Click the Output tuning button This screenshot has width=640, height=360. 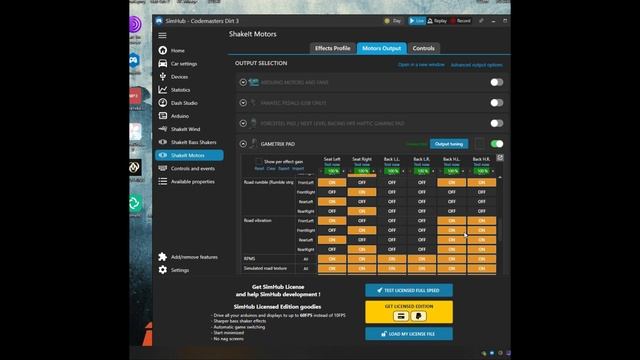[449, 144]
